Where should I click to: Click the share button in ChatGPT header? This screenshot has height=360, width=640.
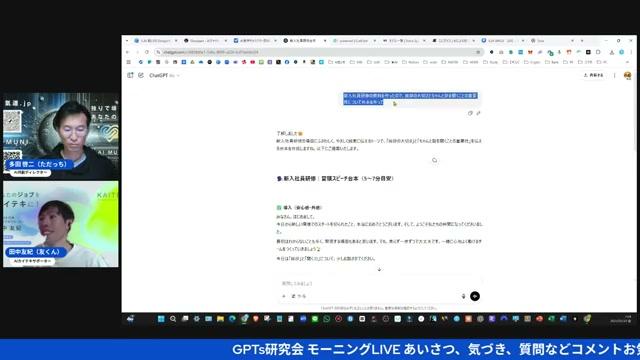(x=593, y=76)
